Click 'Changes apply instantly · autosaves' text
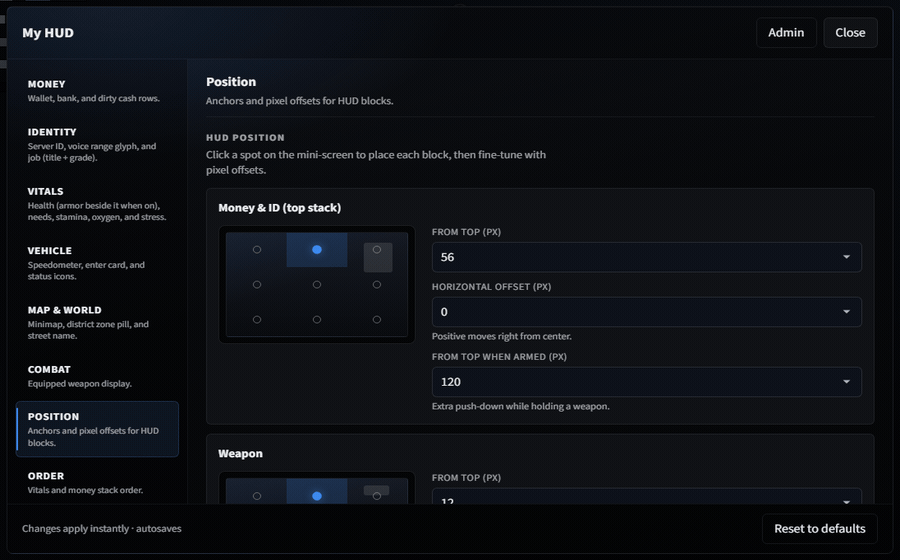The height and width of the screenshot is (560, 900). 102,528
